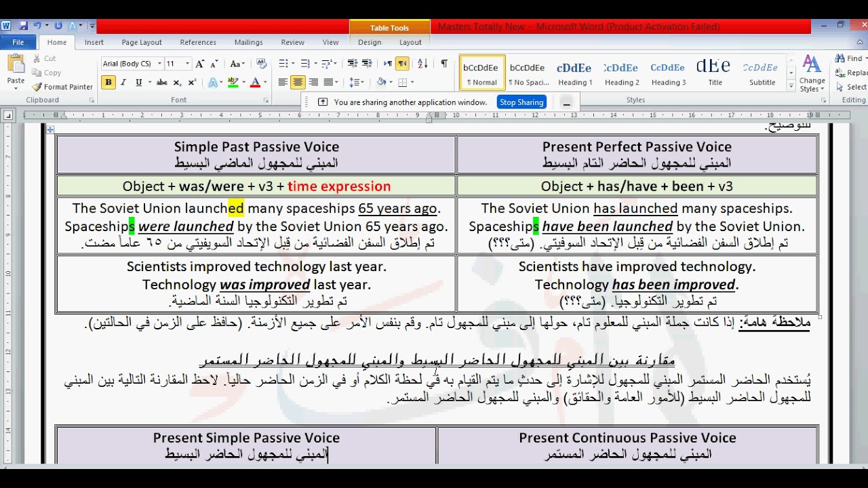Toggle Bold formatting
Screen dimensions: 868x488
coord(108,83)
